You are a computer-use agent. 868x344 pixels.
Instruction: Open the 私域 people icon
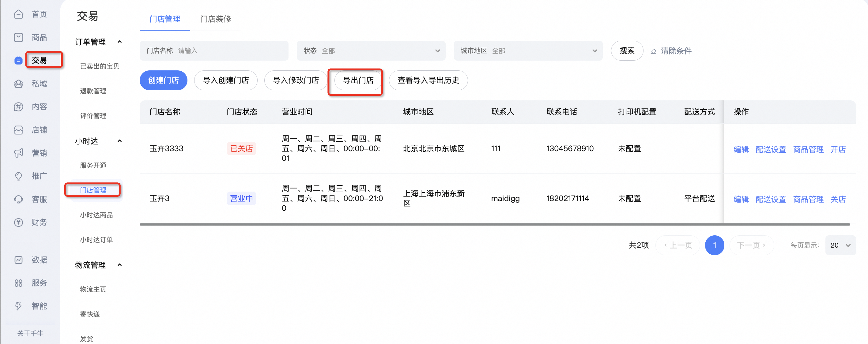click(x=19, y=84)
